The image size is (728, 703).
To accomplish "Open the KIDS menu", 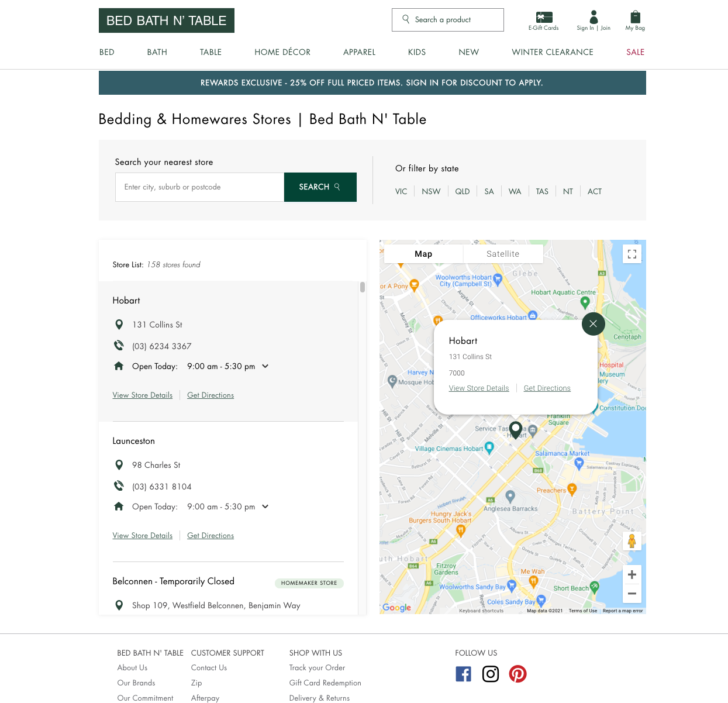I will point(417,52).
